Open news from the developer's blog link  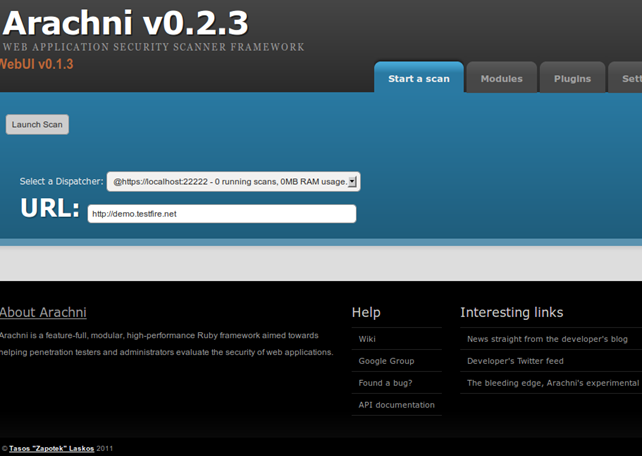(x=547, y=339)
